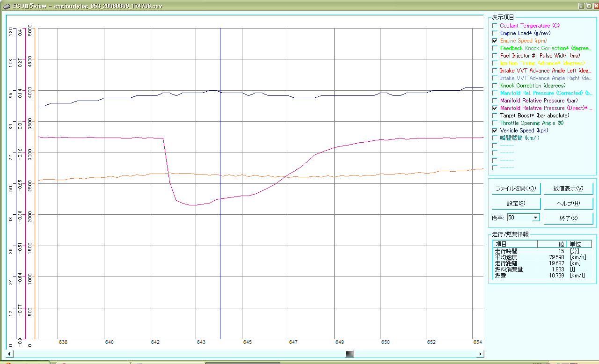
Task: Minimize the ECU log view window
Action: tap(581, 7)
